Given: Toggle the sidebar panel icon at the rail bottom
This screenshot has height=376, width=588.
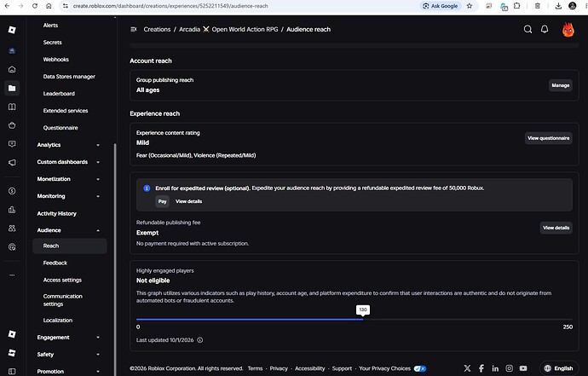Looking at the screenshot, I should click(x=12, y=371).
